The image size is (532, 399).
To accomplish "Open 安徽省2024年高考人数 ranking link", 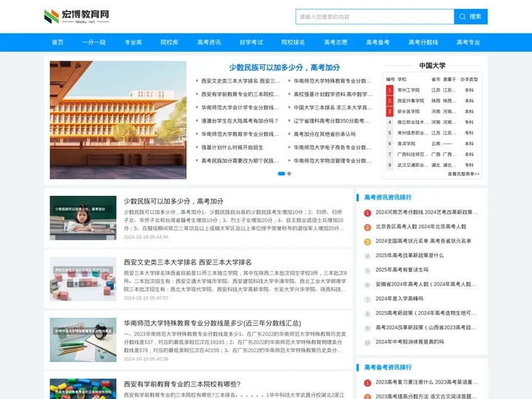I will [426, 284].
